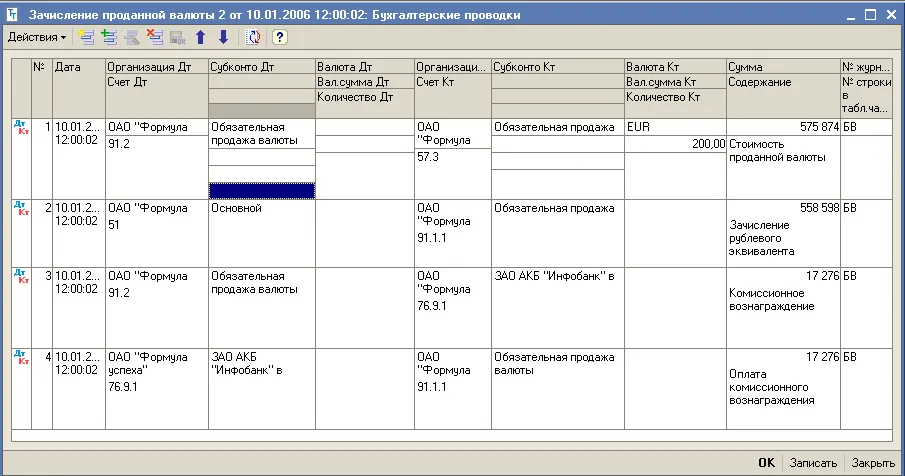Viewport: 905px width, 476px height.
Task: Refresh the postings list
Action: [x=253, y=38]
